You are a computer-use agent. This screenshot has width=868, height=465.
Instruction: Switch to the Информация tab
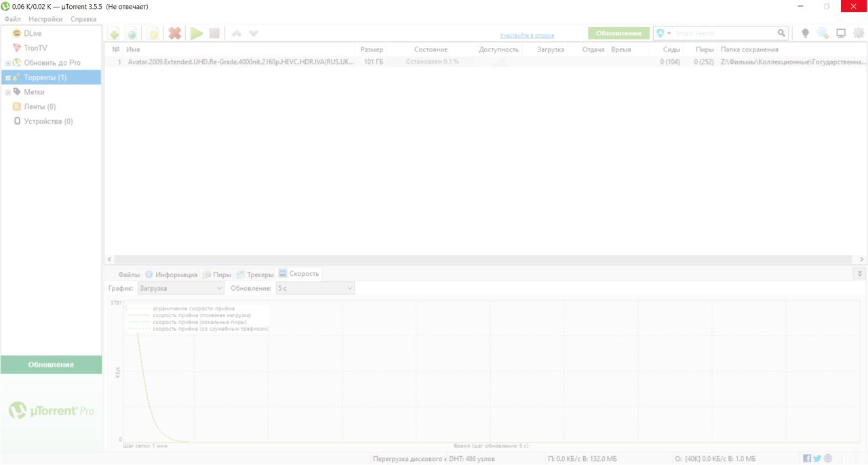point(171,275)
